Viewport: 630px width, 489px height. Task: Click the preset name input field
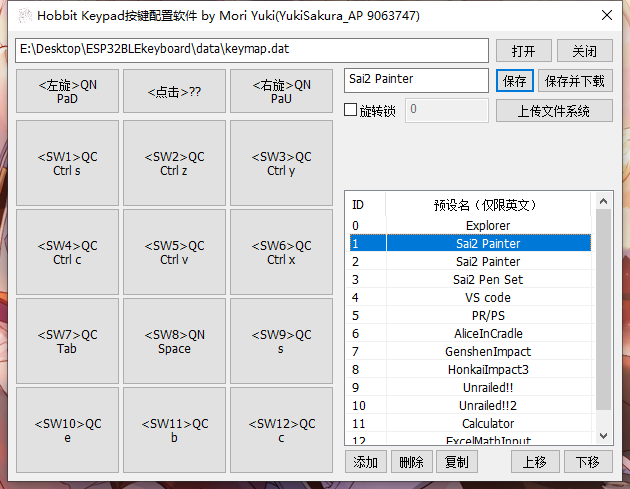417,79
